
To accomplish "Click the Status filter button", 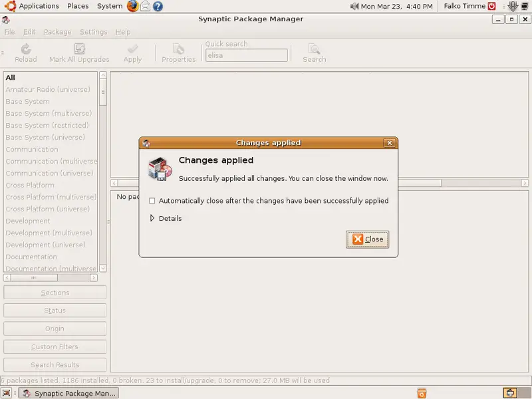I will pyautogui.click(x=55, y=311).
